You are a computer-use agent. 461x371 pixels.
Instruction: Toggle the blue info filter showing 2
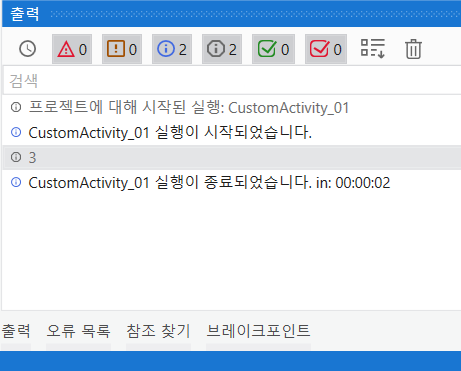(172, 49)
